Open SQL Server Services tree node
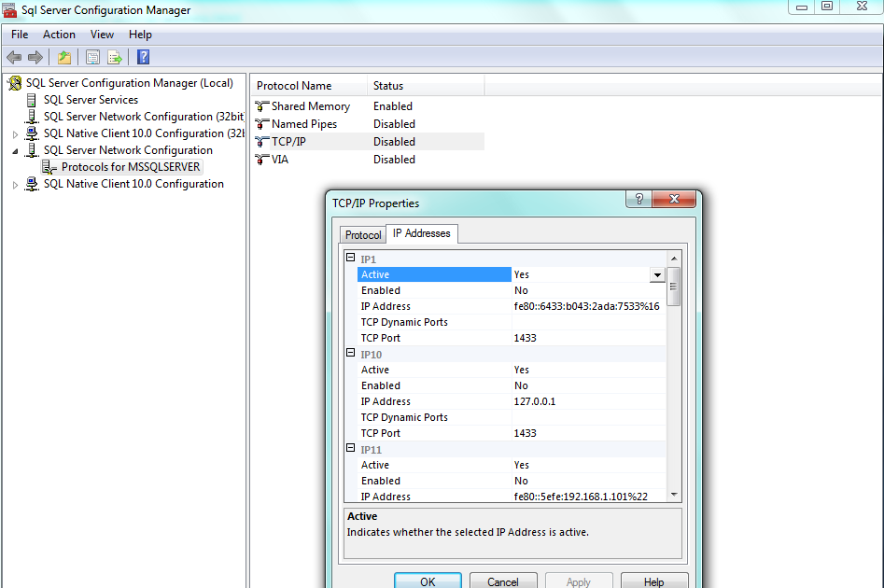Image resolution: width=884 pixels, height=588 pixels. (91, 100)
